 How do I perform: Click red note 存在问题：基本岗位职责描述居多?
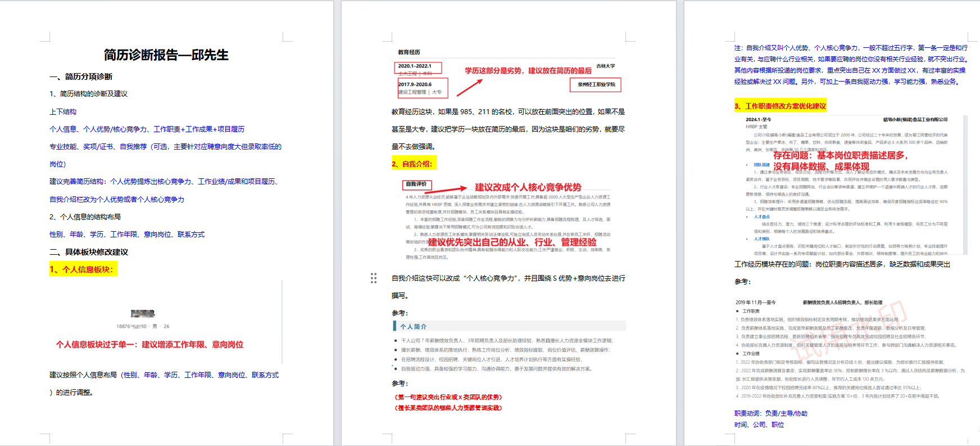(841, 155)
